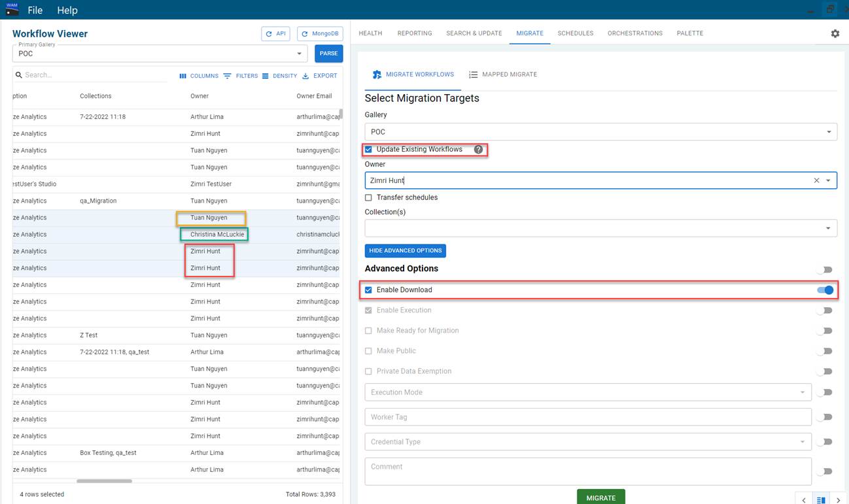Viewport: 849px width, 504px height.
Task: Turn on the Enable Execution switch
Action: 826,311
